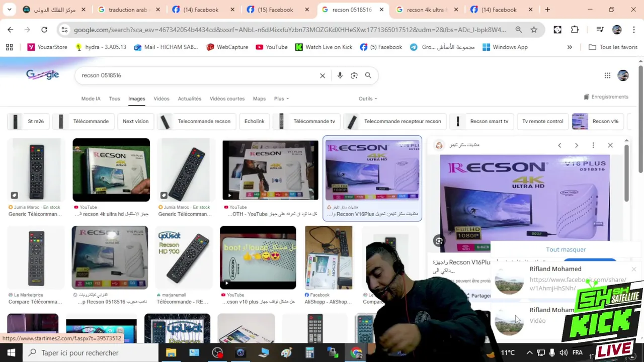Select the Mode IA search filter
The height and width of the screenshot is (362, 644).
coord(91,99)
